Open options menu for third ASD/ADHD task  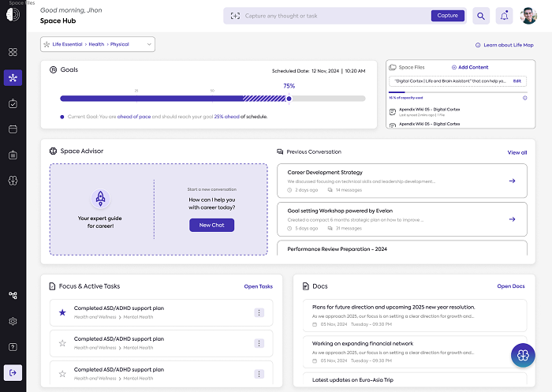pyautogui.click(x=259, y=374)
